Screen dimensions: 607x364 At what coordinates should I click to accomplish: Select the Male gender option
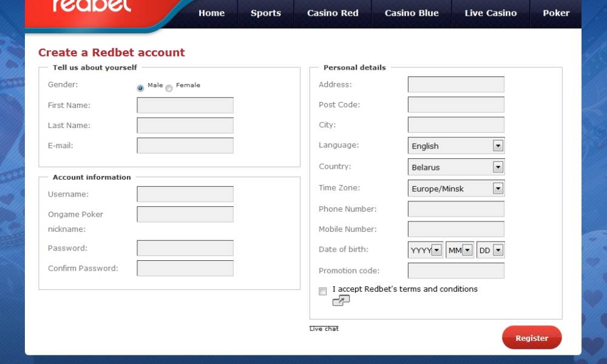point(140,88)
